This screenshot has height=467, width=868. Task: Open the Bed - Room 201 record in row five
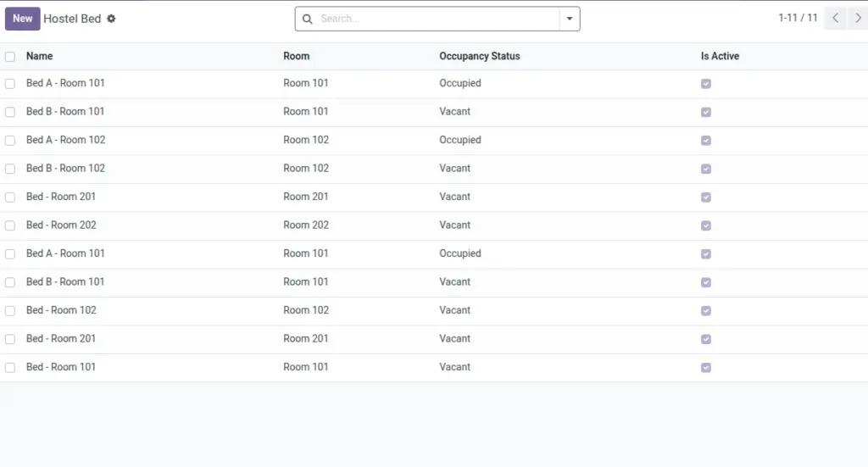pos(61,197)
